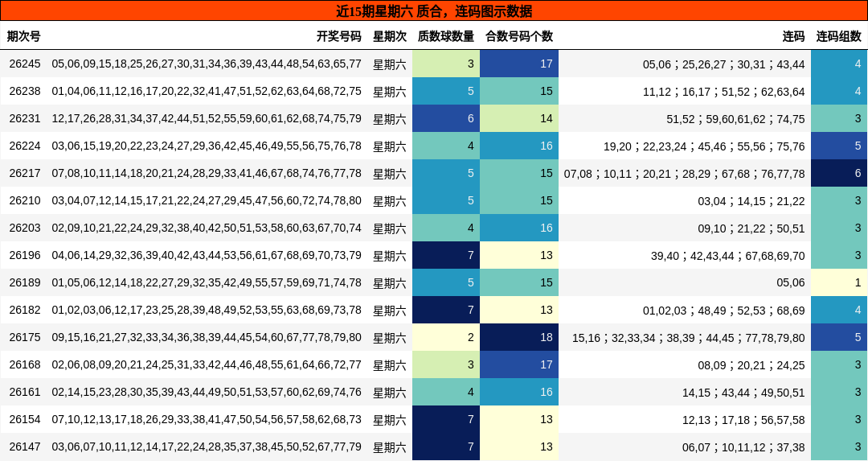Click consecutive numbers 08,09；20,21；24,25
The width and height of the screenshot is (868, 461).
pyautogui.click(x=751, y=365)
